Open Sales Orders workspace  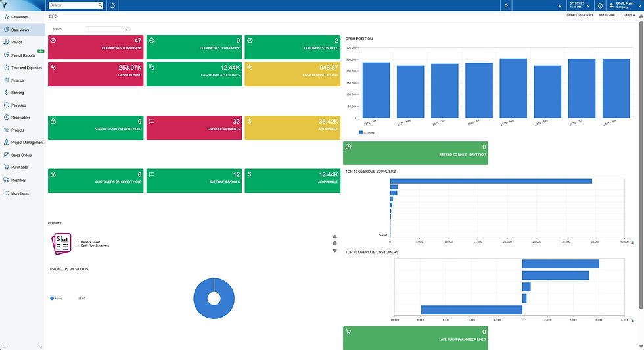click(22, 155)
